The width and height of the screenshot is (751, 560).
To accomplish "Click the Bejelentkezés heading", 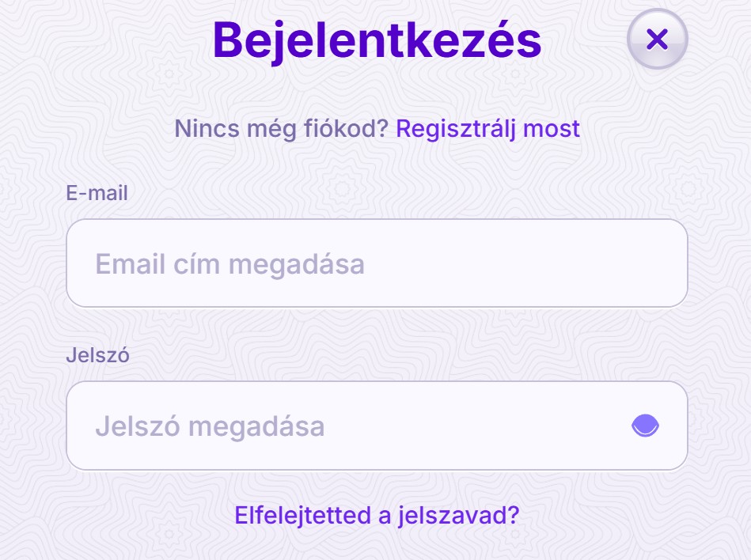I will (x=377, y=40).
